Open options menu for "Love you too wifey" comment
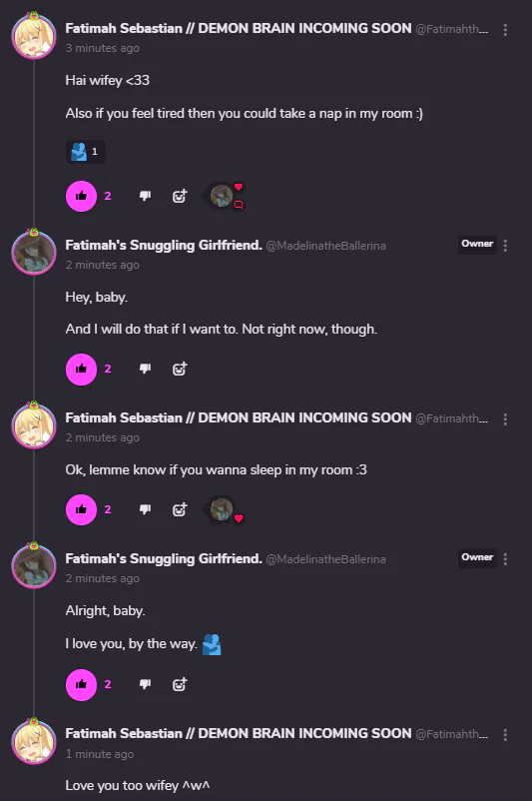Screen dimensions: 532x801 point(505,735)
